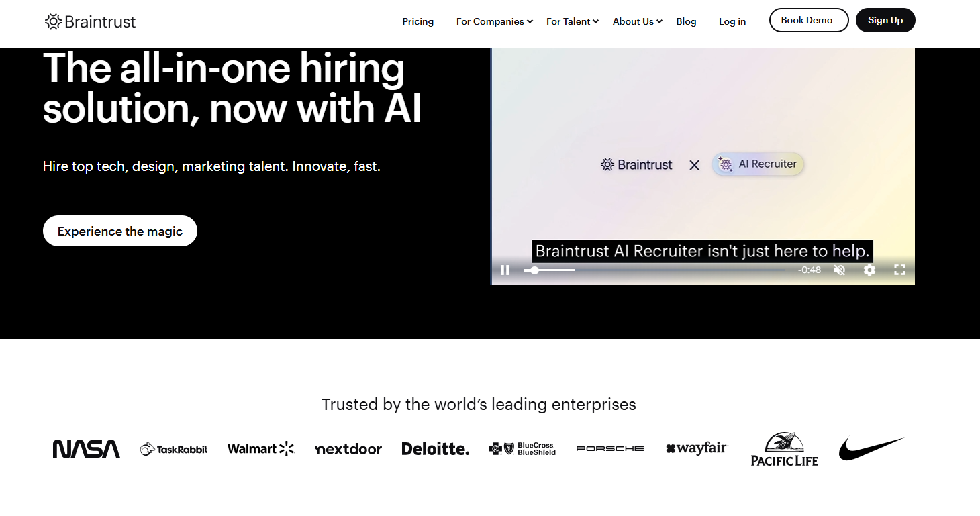This screenshot has width=980, height=516.
Task: Click the Braintrust logo in header
Action: click(x=90, y=21)
